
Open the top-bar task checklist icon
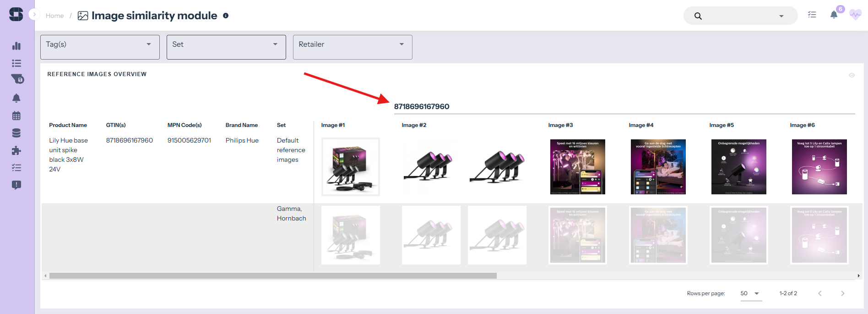812,15
